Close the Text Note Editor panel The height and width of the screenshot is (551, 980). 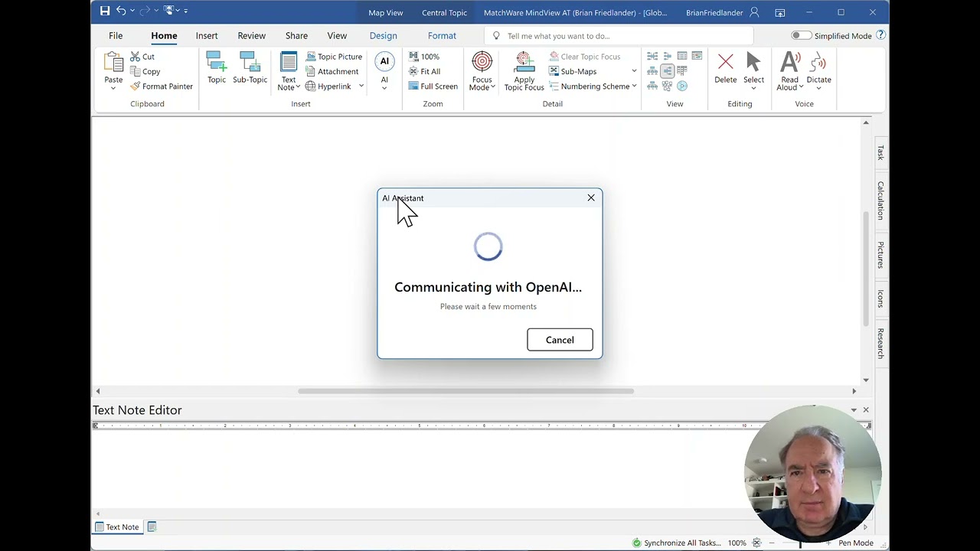click(x=866, y=410)
